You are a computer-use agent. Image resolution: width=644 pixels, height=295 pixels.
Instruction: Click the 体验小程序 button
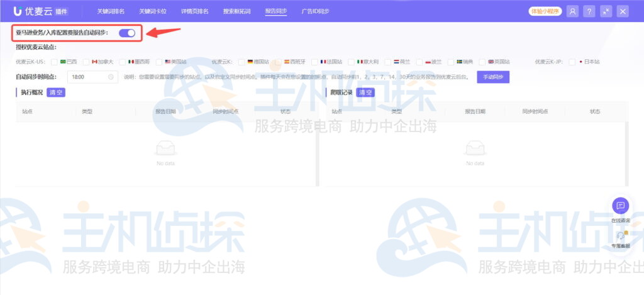(545, 11)
